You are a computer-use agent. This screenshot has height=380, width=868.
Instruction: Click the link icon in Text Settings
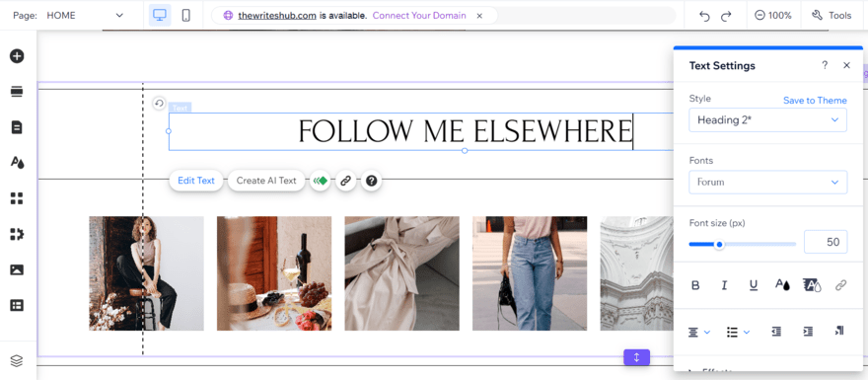click(840, 285)
